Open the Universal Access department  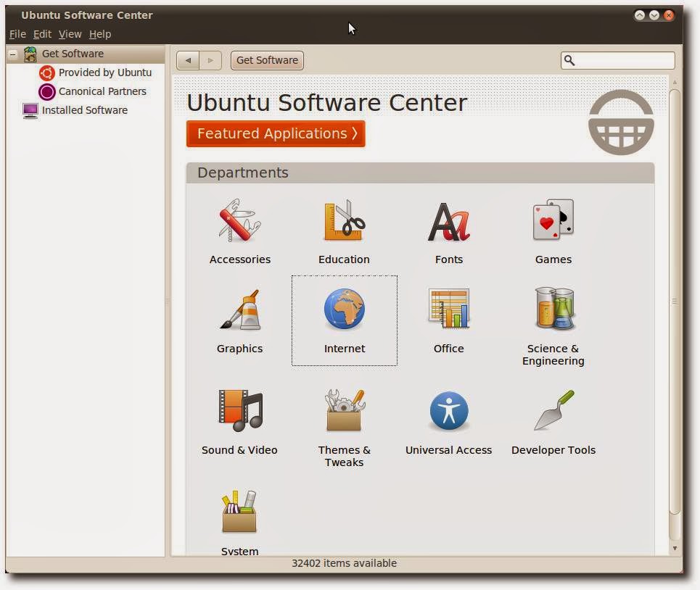(x=448, y=420)
